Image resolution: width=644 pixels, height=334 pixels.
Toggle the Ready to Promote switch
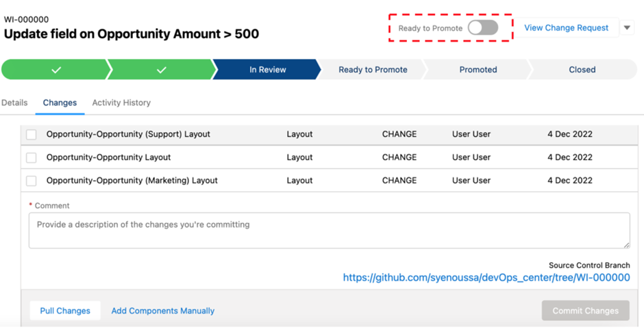(x=483, y=28)
